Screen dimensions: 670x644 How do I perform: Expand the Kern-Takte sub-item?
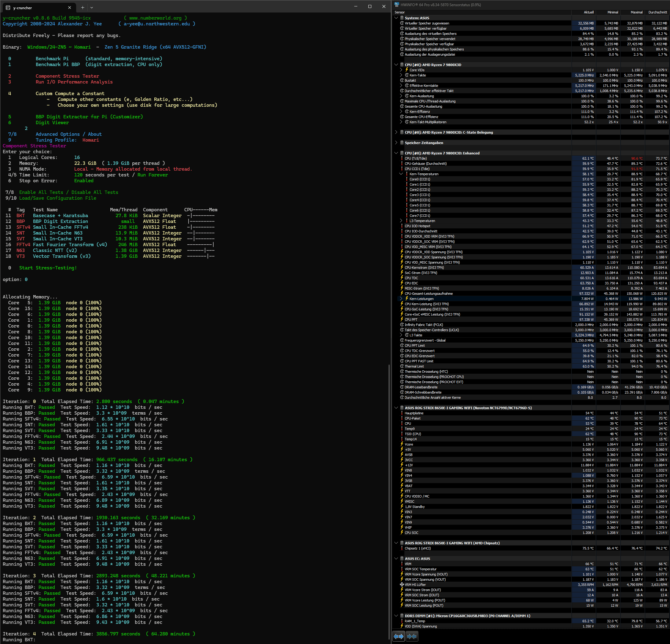[401, 75]
